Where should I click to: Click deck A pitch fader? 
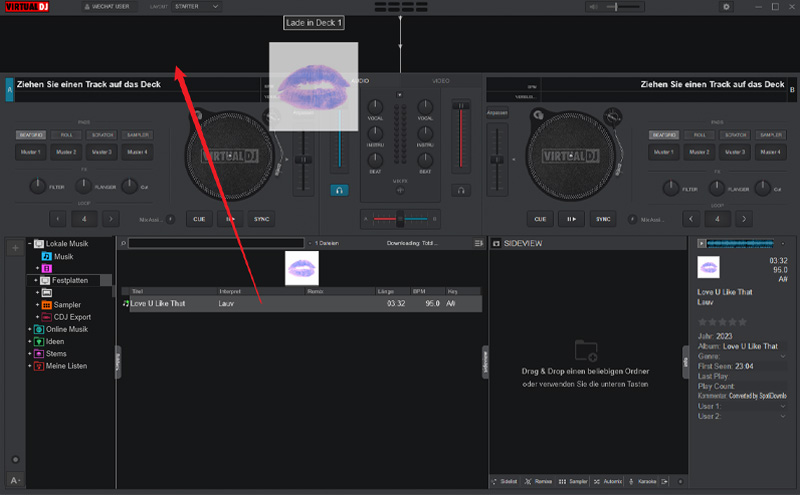[x=303, y=160]
